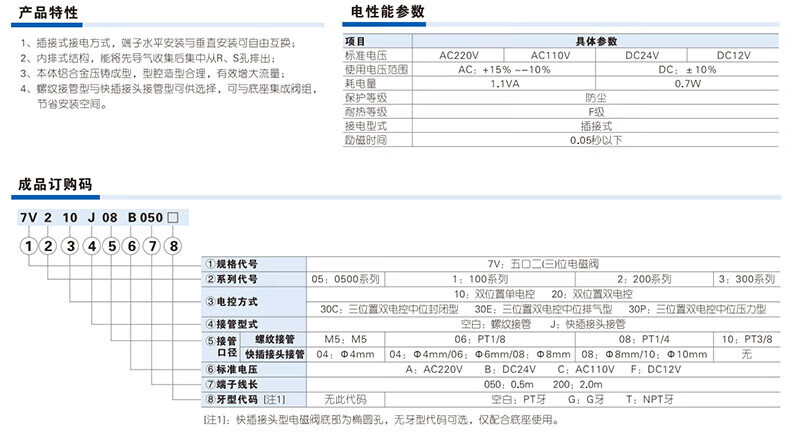Click '30E: 三位置双电控中位排气型' option
The height and width of the screenshot is (433, 790).
click(543, 309)
